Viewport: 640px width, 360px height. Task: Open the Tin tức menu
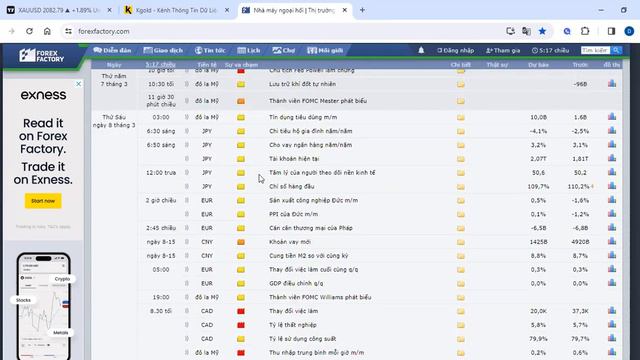coord(210,50)
